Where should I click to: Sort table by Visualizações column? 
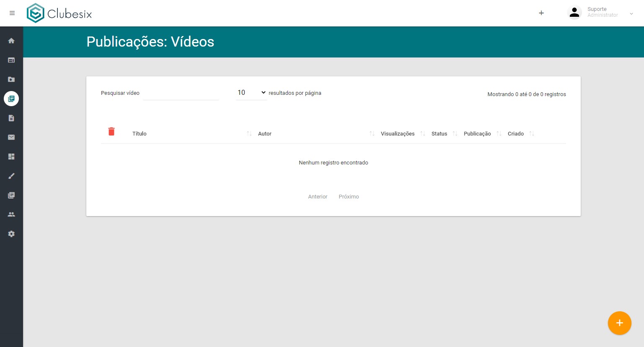point(398,134)
